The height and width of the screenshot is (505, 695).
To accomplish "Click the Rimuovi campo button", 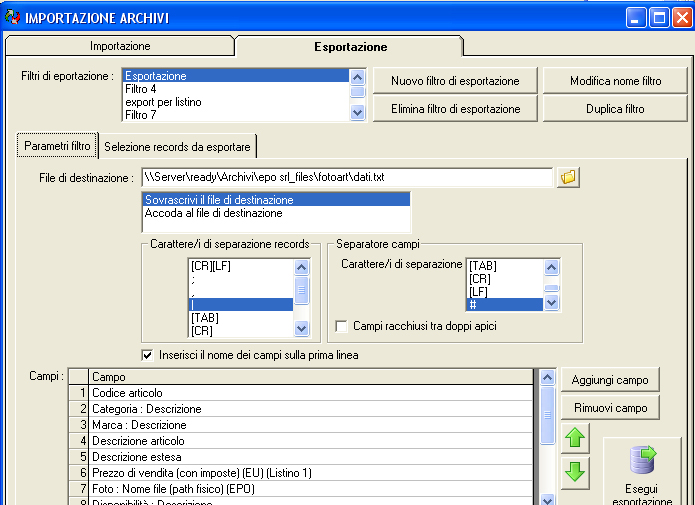I will tap(610, 408).
